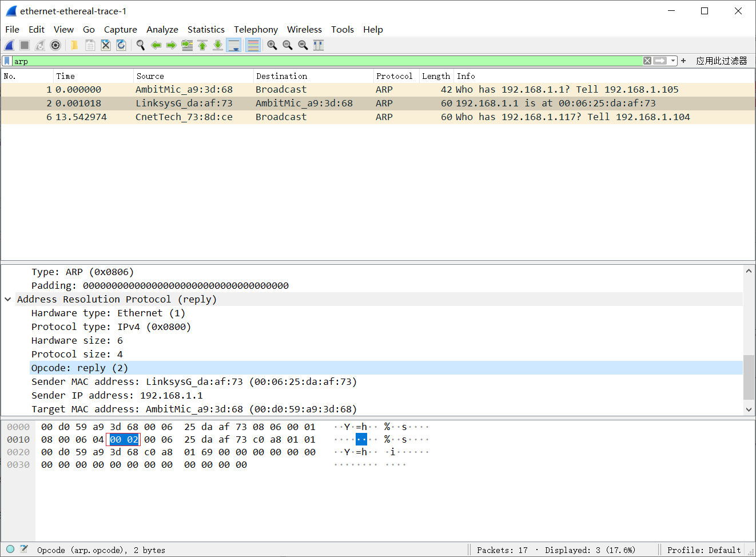
Task: Click the expert information status circle
Action: [x=10, y=549]
